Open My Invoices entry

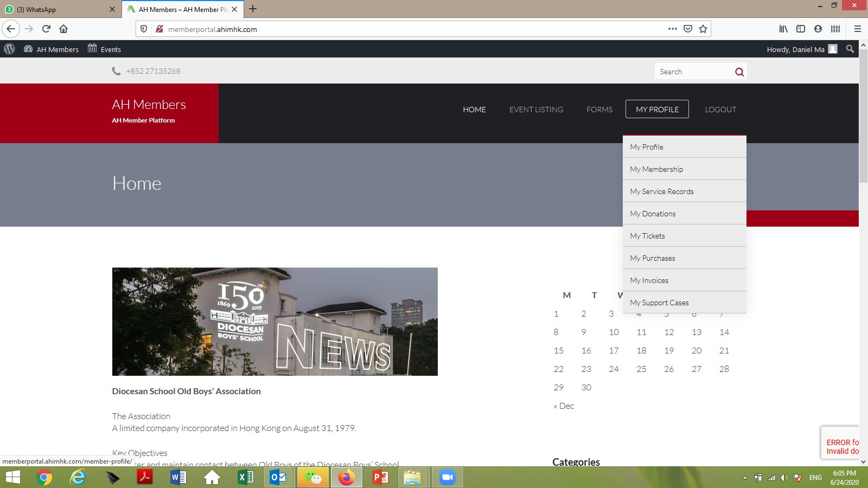(x=685, y=280)
